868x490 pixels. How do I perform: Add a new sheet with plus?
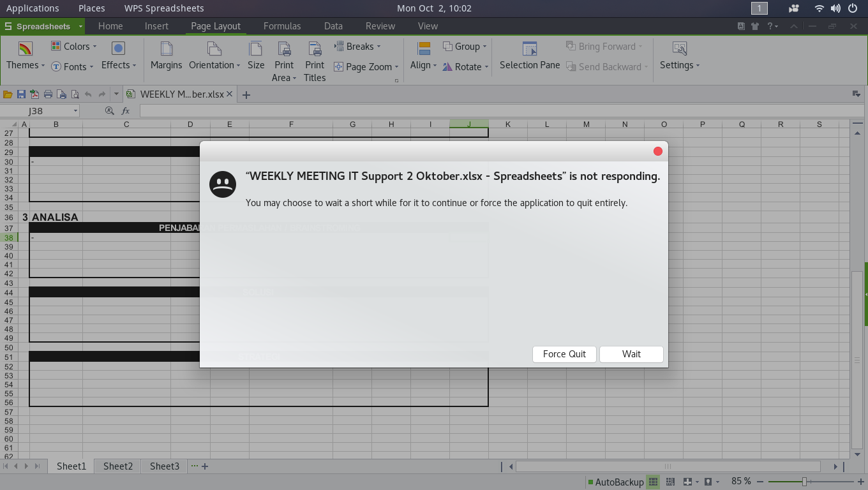click(205, 466)
